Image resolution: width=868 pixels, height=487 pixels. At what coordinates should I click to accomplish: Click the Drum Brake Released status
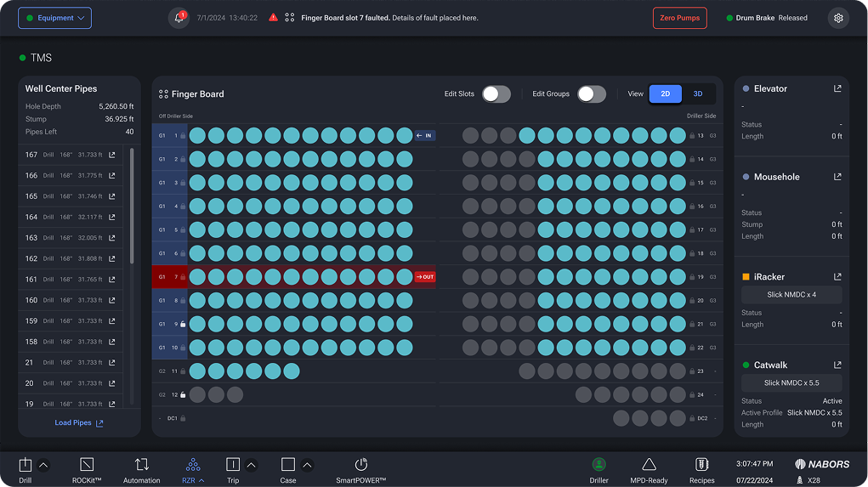[x=767, y=18]
